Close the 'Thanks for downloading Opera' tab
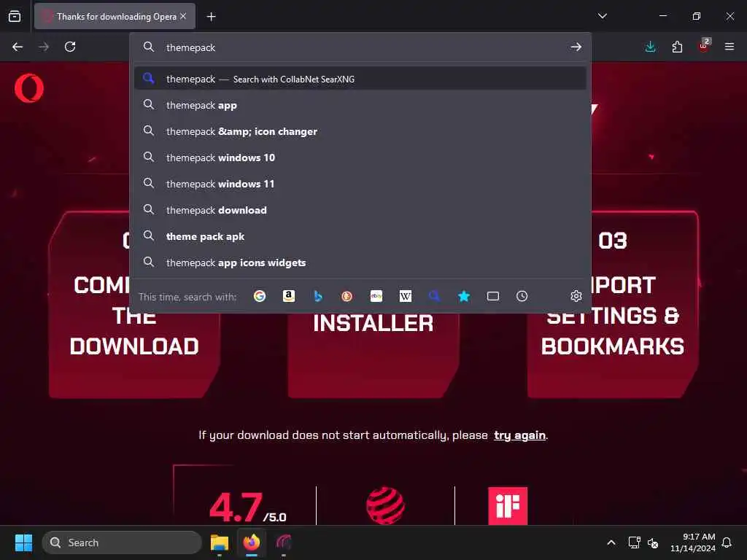 (183, 16)
